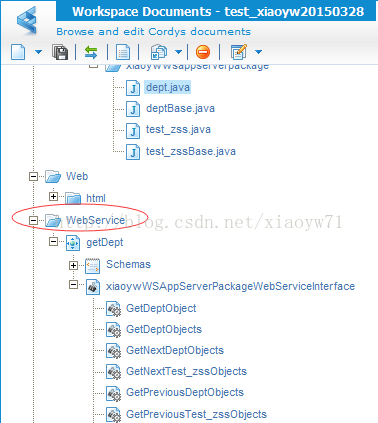The width and height of the screenshot is (378, 423).
Task: Collapse the WebService folder
Action: [33, 220]
